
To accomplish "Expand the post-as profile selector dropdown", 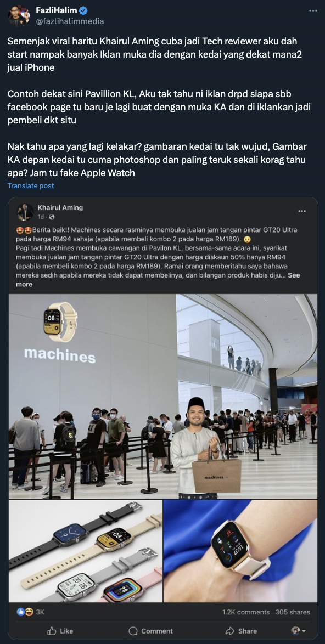I will point(298,630).
